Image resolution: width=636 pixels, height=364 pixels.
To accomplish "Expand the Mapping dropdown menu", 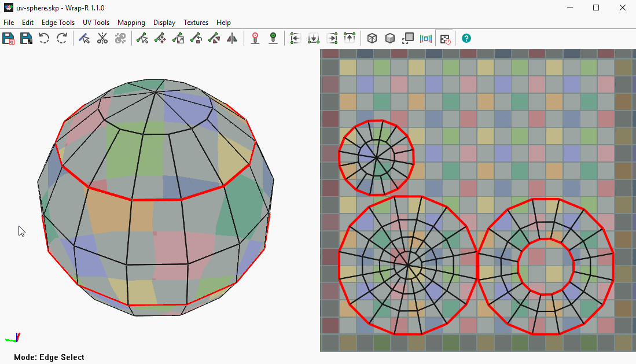I will pyautogui.click(x=131, y=23).
